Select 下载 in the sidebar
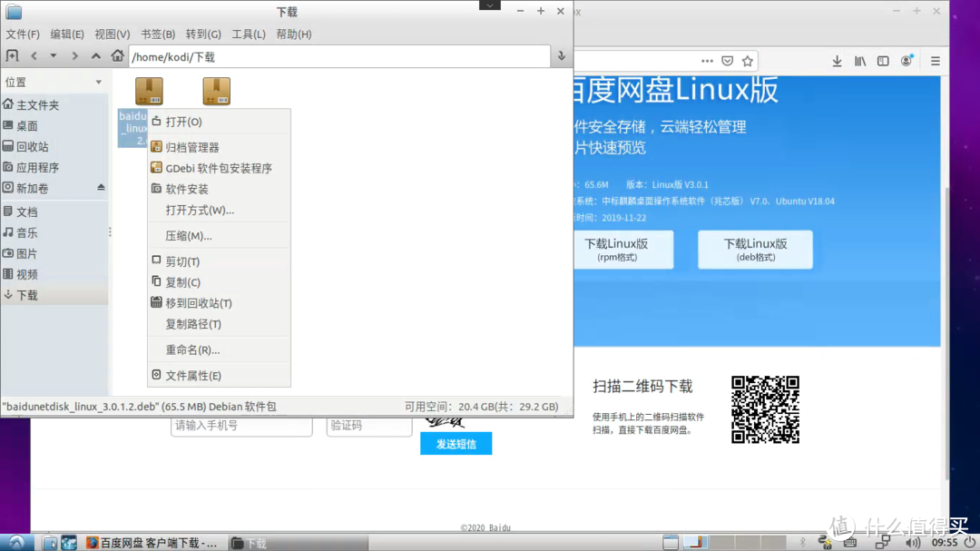 pos(54,295)
